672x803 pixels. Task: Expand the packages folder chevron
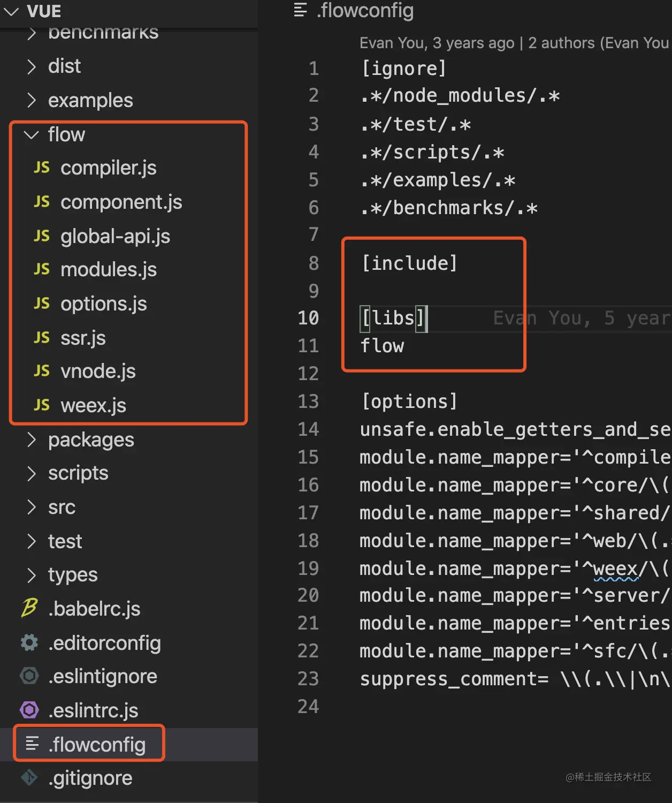[x=32, y=440]
